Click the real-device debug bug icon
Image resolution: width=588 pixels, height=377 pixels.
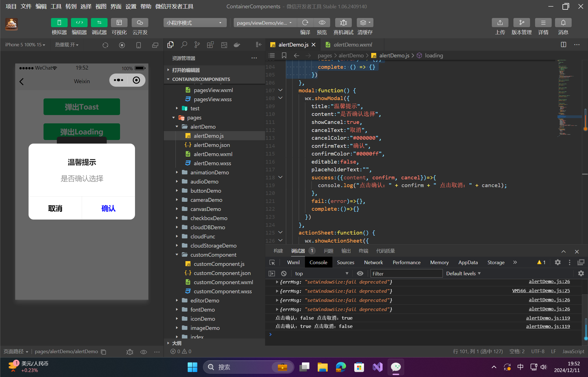pyautogui.click(x=343, y=23)
